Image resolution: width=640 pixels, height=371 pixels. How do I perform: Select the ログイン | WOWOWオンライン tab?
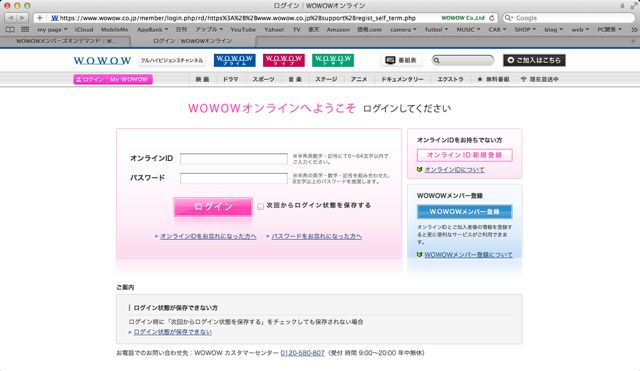(x=193, y=41)
